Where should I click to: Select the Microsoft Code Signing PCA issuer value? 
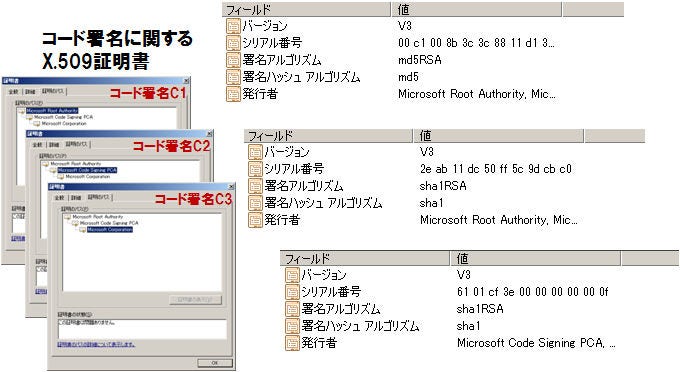(x=536, y=343)
